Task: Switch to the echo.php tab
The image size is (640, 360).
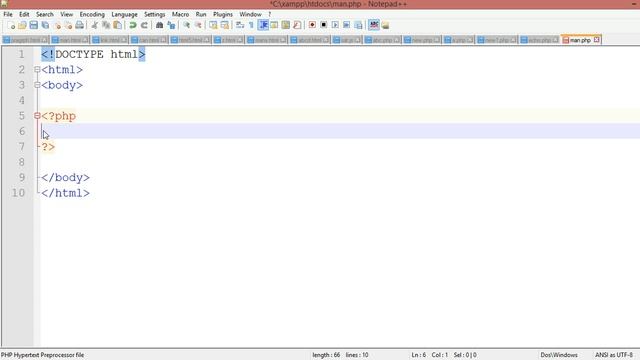Action: tap(539, 40)
